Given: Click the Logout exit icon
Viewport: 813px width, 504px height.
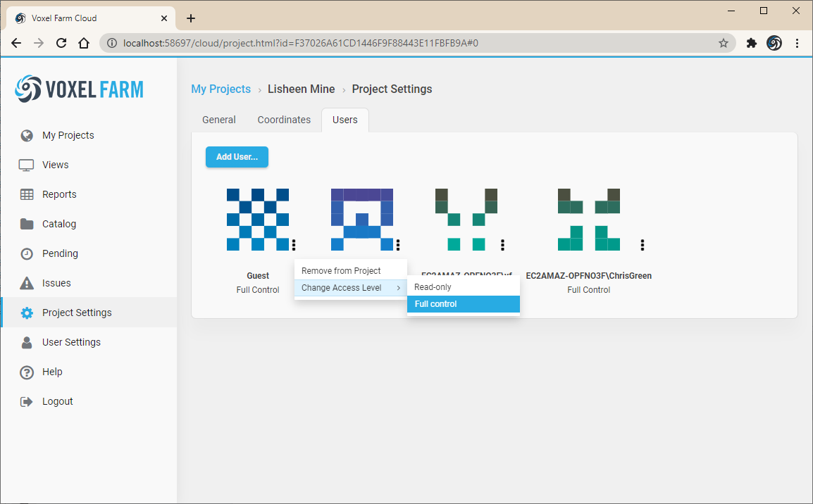Looking at the screenshot, I should (27, 401).
